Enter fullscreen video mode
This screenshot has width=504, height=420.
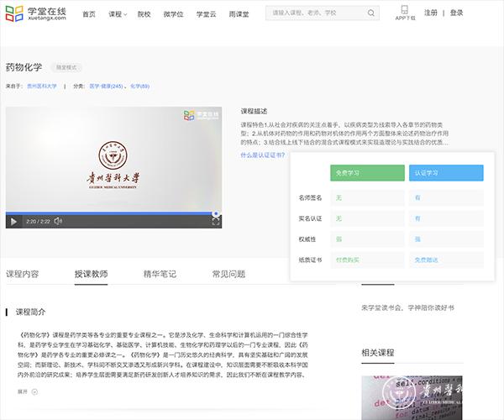click(216, 222)
